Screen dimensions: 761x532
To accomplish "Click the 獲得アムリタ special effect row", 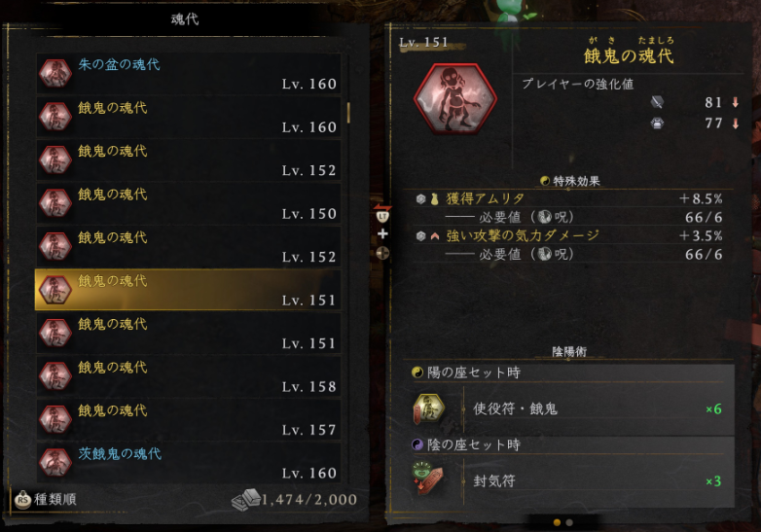I will click(x=569, y=198).
